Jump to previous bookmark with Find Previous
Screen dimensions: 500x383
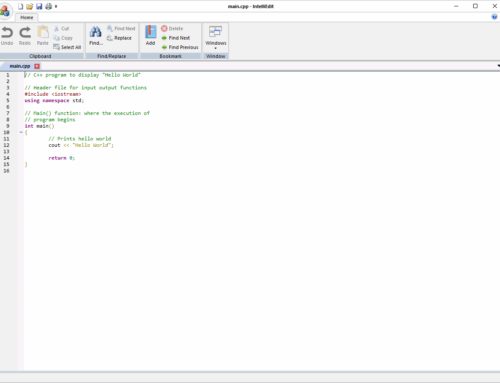(180, 47)
